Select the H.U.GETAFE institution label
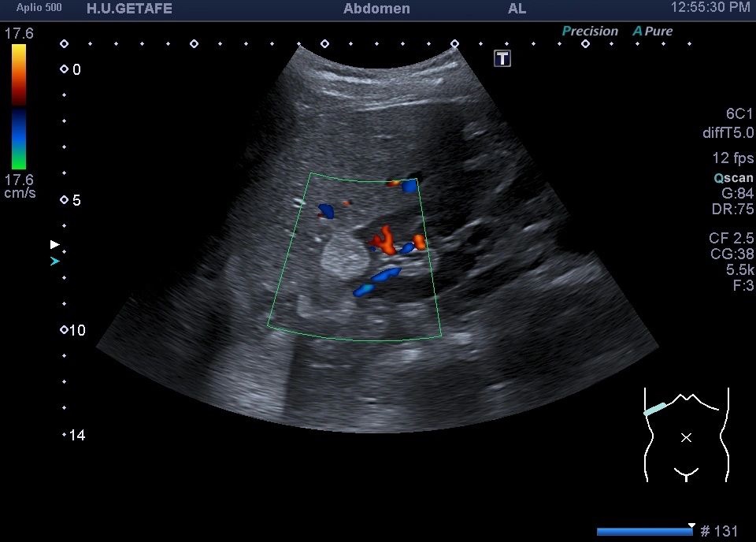Image resolution: width=756 pixels, height=542 pixels. tap(129, 9)
